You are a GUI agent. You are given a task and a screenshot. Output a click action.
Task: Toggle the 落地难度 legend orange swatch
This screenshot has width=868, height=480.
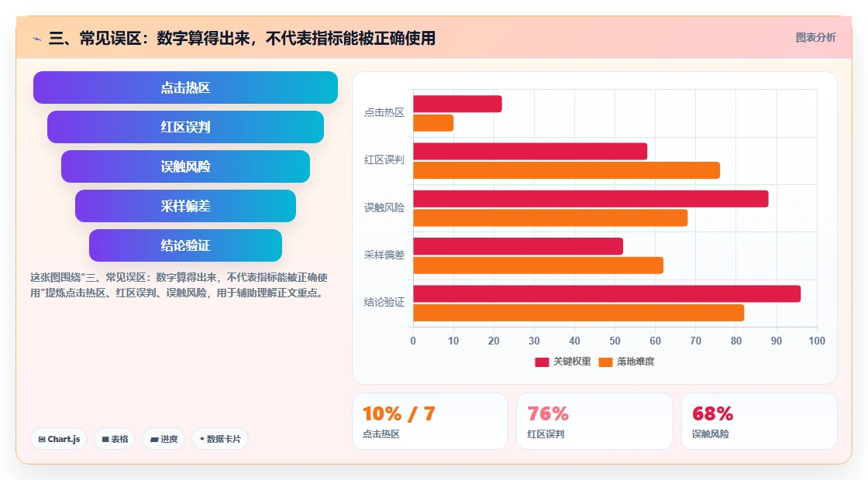(605, 362)
